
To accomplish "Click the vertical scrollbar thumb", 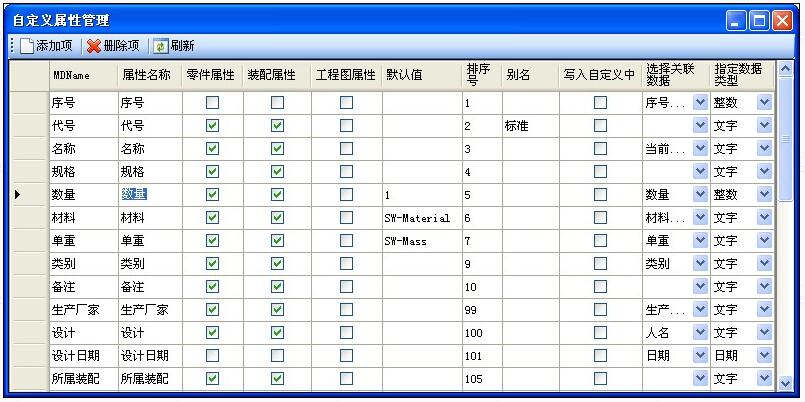I will coord(784,139).
